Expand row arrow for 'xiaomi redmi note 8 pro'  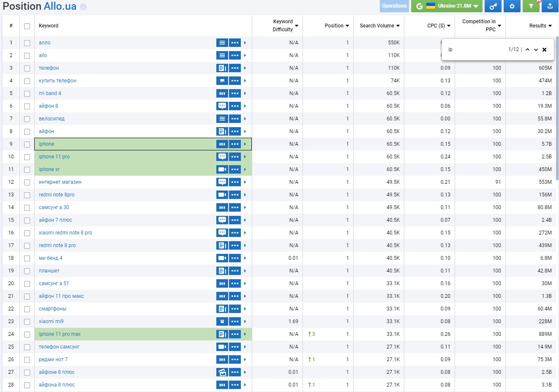click(245, 233)
